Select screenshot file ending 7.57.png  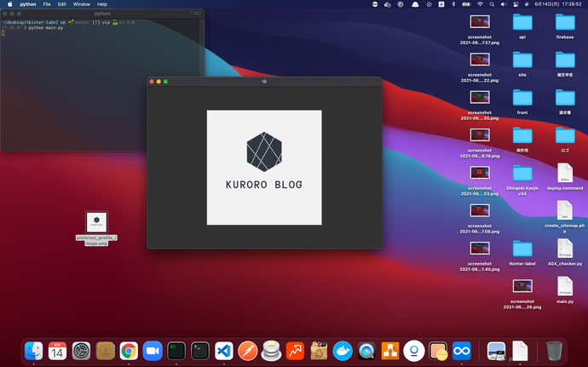click(x=480, y=29)
